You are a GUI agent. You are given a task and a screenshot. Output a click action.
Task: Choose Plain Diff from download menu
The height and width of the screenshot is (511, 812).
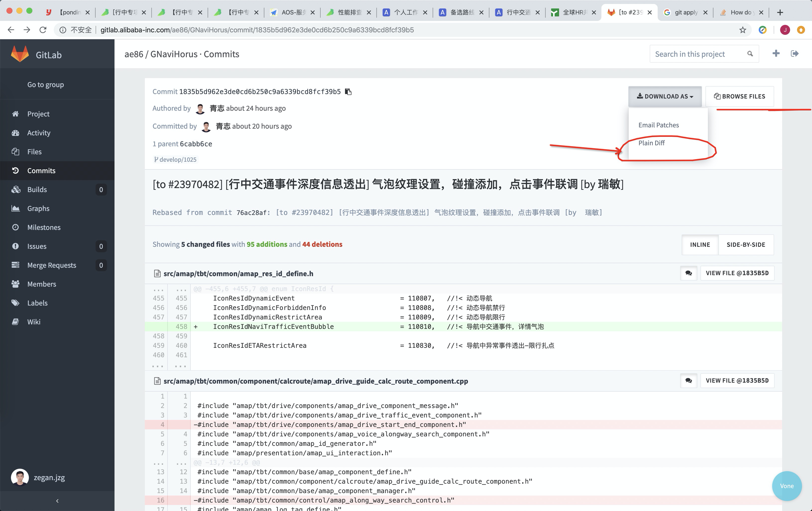coord(651,143)
